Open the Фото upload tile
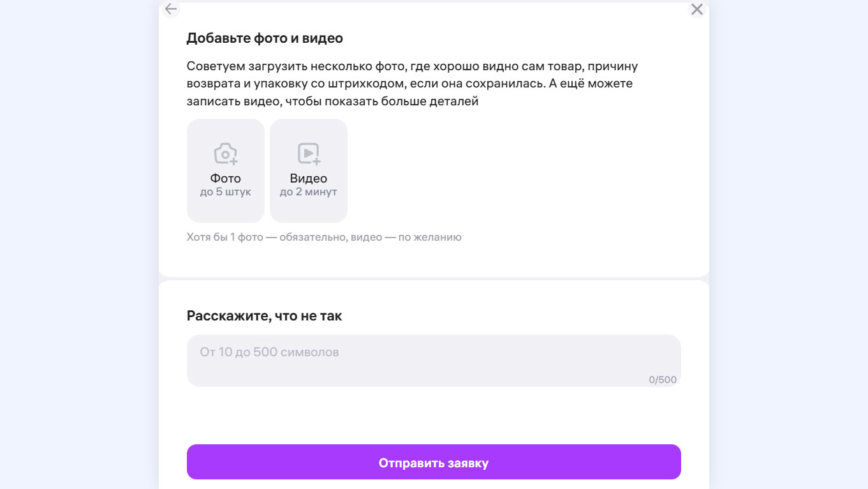This screenshot has width=868, height=489. 226,170
